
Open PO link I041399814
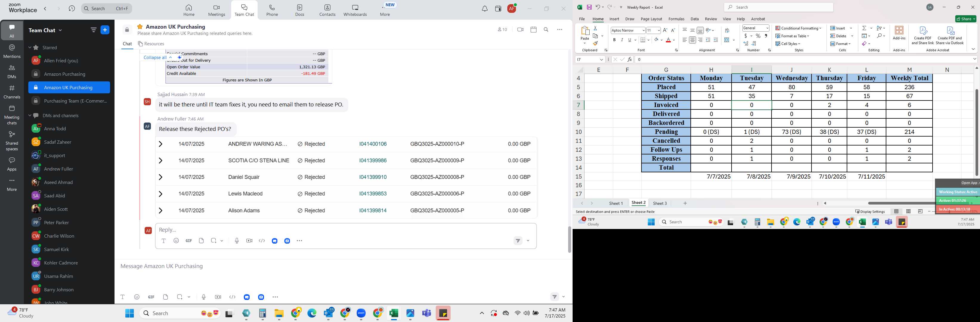click(x=373, y=210)
